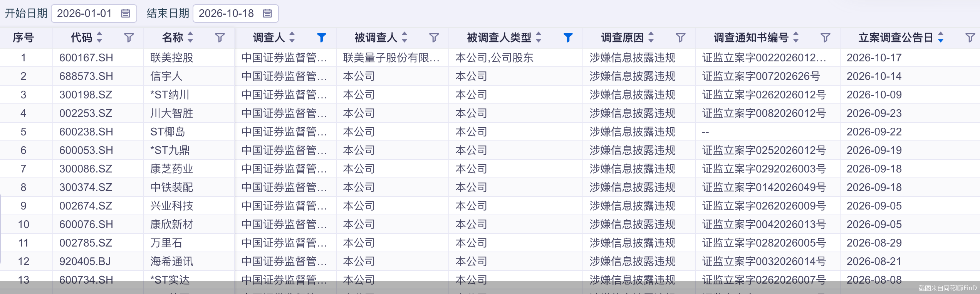980x294 pixels.
Task: Click the 海希通讯 name cell
Action: click(172, 262)
